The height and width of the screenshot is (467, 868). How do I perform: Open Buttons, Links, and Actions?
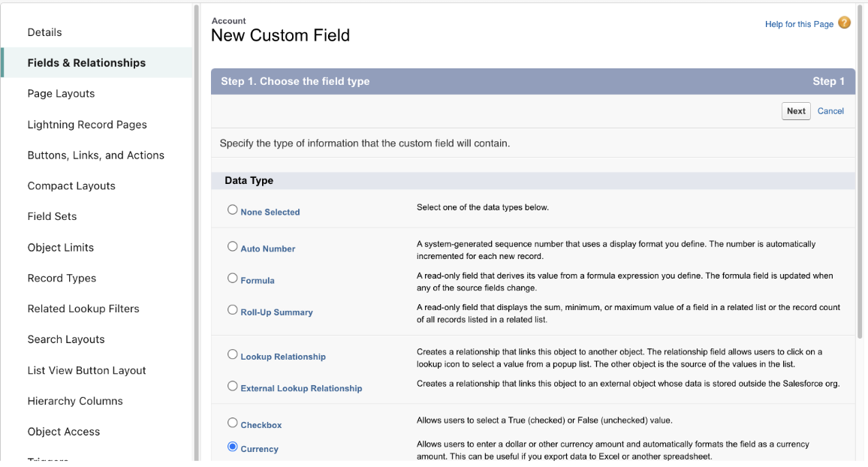point(96,155)
